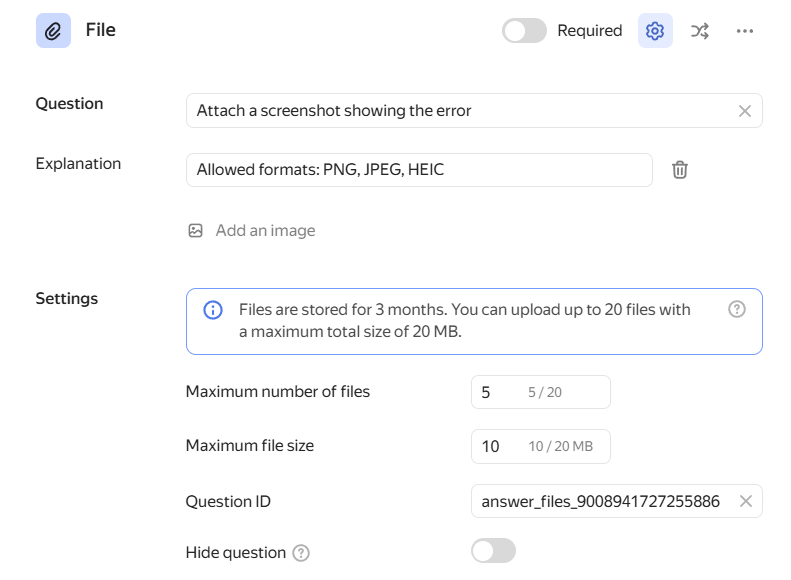
Task: Click the Question ID input field
Action: pos(600,501)
